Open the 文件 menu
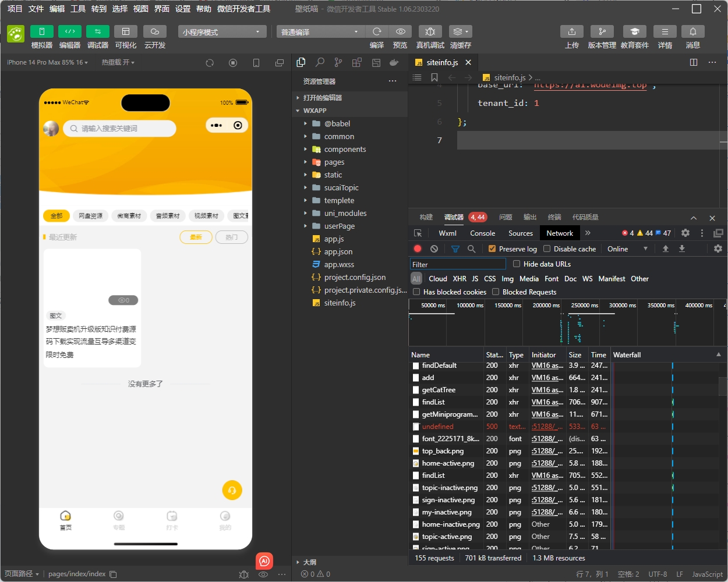The height and width of the screenshot is (582, 728). coord(36,9)
